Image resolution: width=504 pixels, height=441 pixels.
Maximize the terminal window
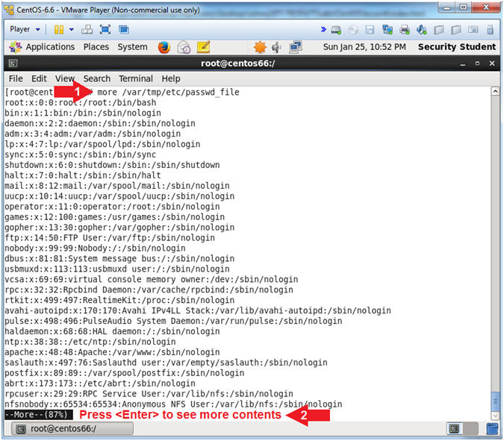point(477,63)
